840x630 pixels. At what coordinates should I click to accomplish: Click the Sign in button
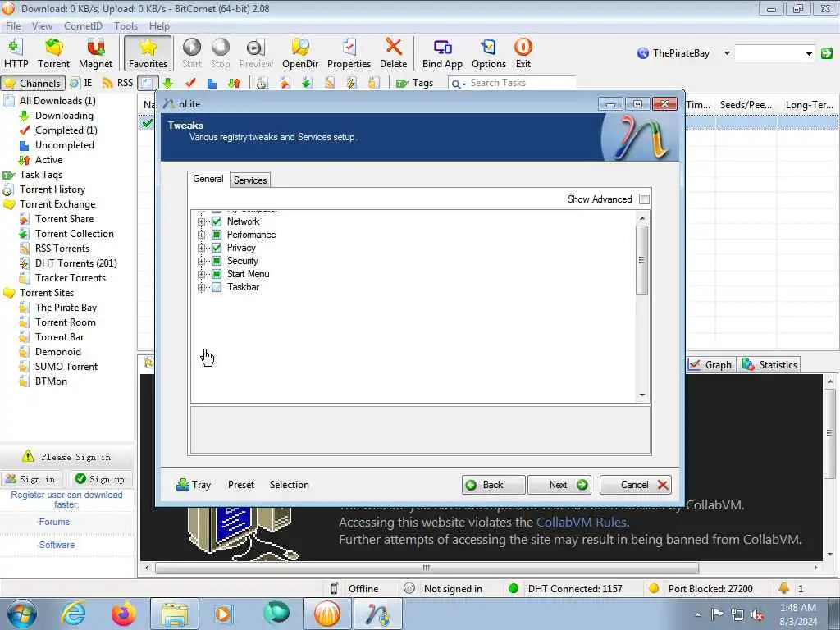tap(32, 479)
